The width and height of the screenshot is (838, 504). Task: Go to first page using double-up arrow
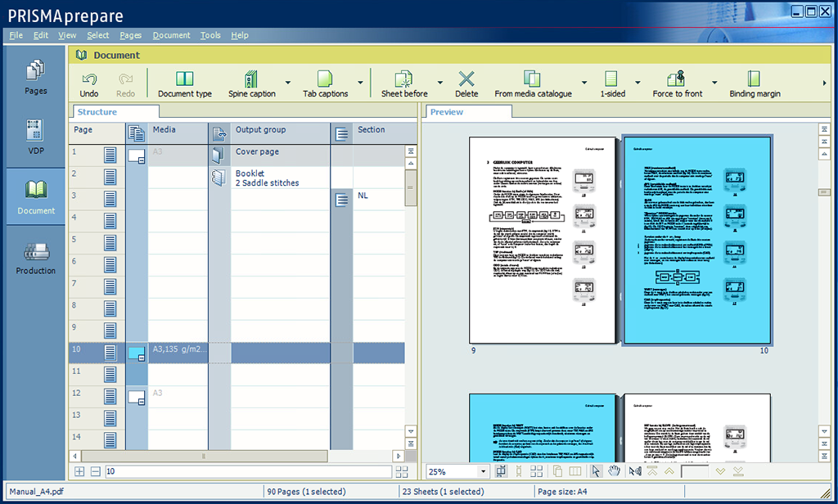[x=652, y=470]
